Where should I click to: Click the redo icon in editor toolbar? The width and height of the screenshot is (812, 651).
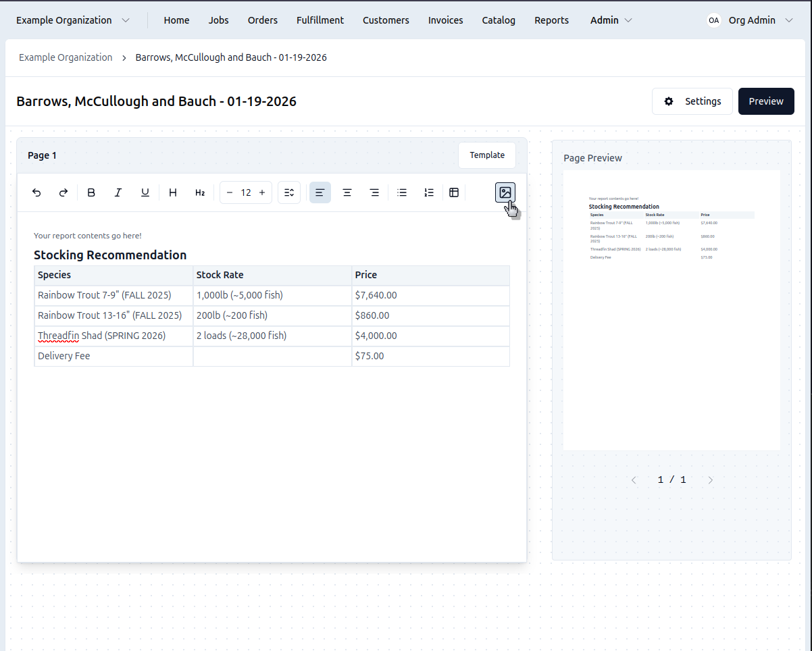click(x=64, y=192)
